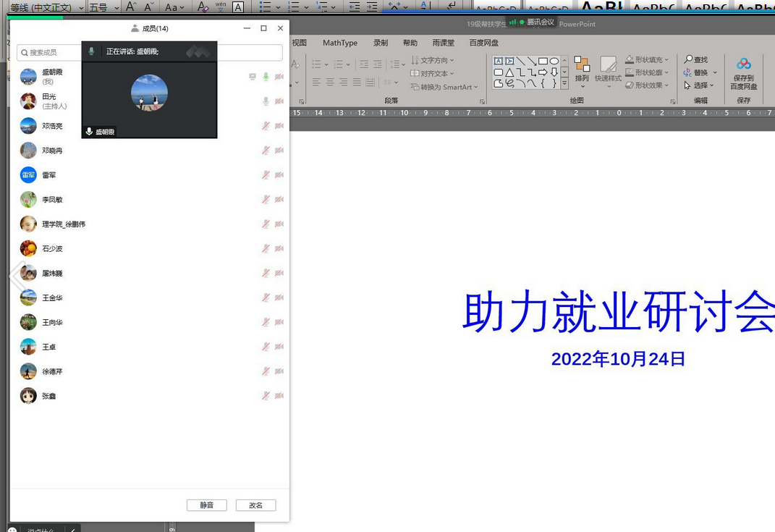Select the oval shape in the shapes gallery
The image size is (775, 532).
click(554, 61)
